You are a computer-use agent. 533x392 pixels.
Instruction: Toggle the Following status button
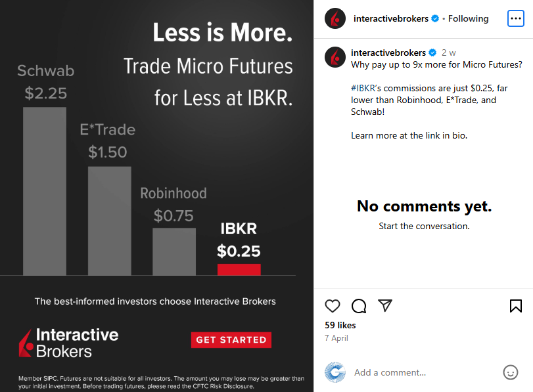coord(469,18)
